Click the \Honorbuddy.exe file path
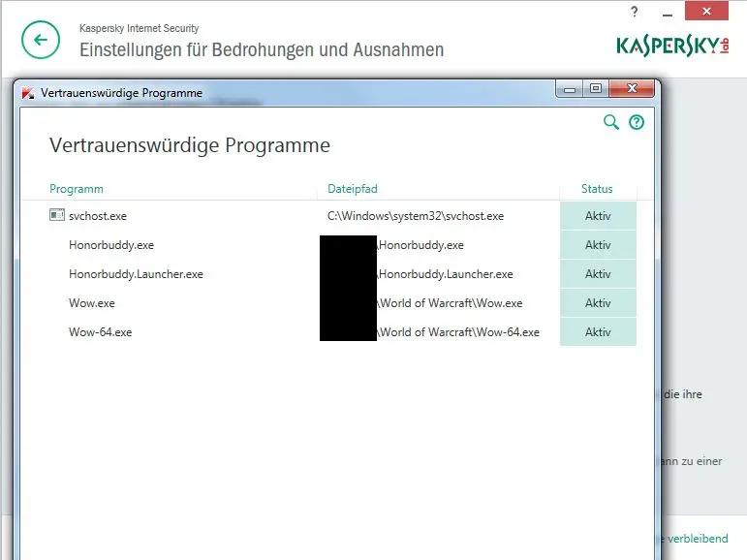The image size is (747, 560). coord(420,245)
